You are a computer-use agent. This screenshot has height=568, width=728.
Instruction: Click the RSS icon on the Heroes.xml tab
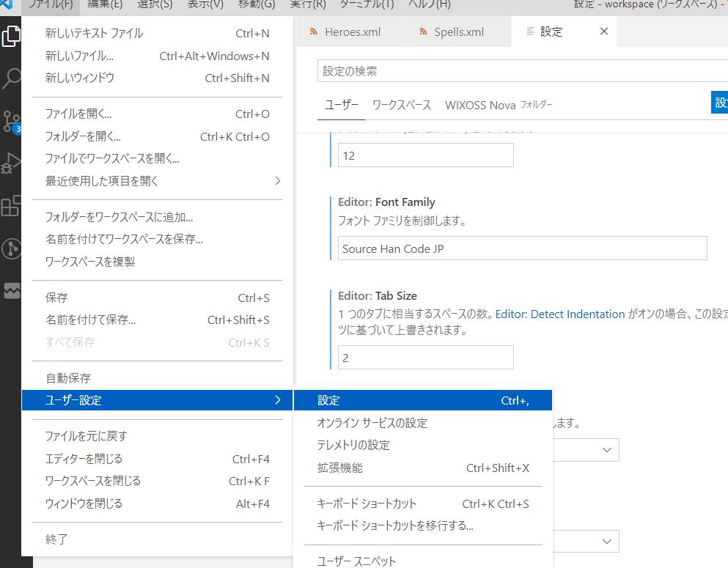point(314,32)
